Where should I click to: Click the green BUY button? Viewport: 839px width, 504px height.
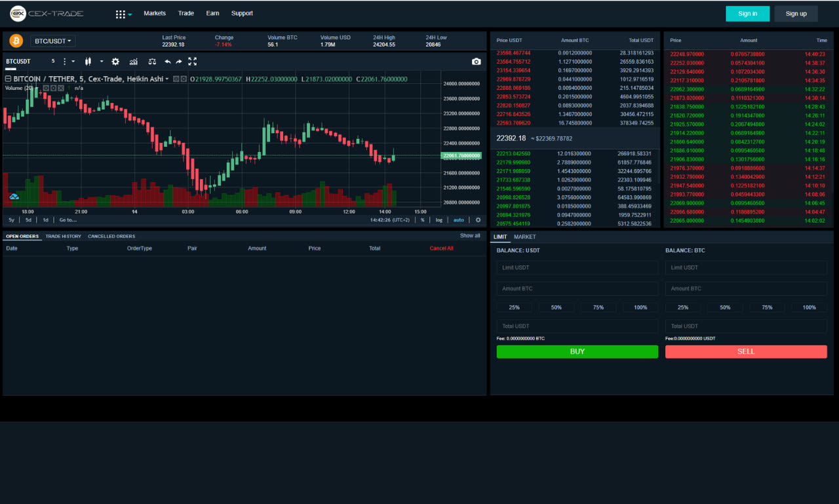[x=577, y=351]
